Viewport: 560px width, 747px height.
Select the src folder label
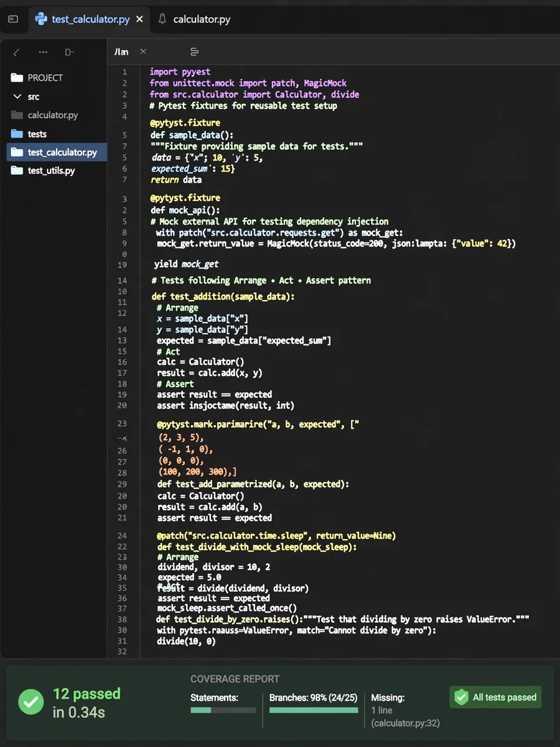pyautogui.click(x=34, y=96)
